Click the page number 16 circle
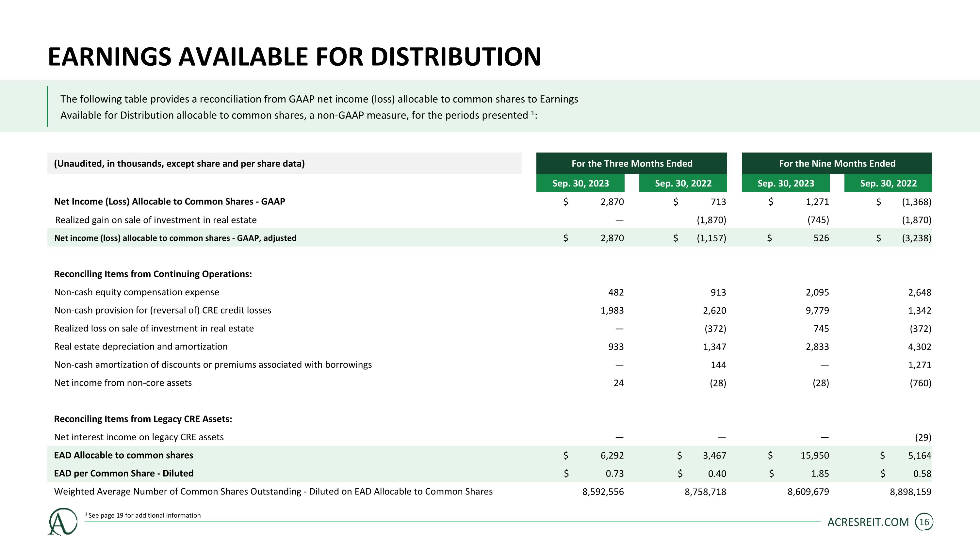This screenshot has width=980, height=551. coord(924,522)
